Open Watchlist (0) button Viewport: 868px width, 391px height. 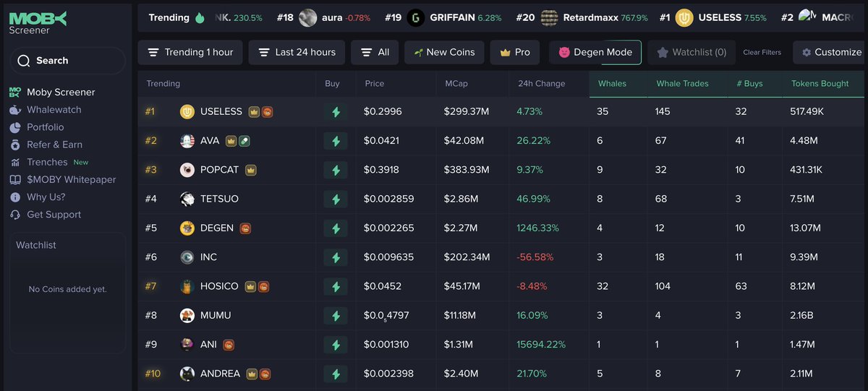692,52
